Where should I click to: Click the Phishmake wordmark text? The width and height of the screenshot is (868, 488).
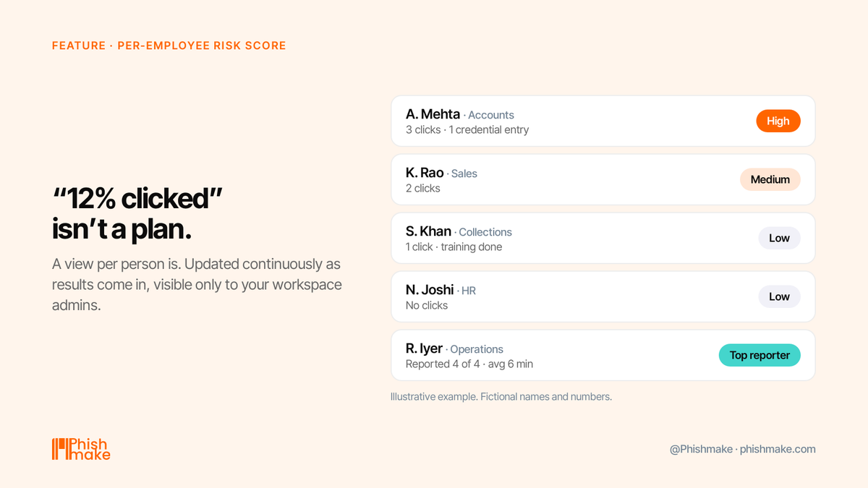pyautogui.click(x=90, y=449)
